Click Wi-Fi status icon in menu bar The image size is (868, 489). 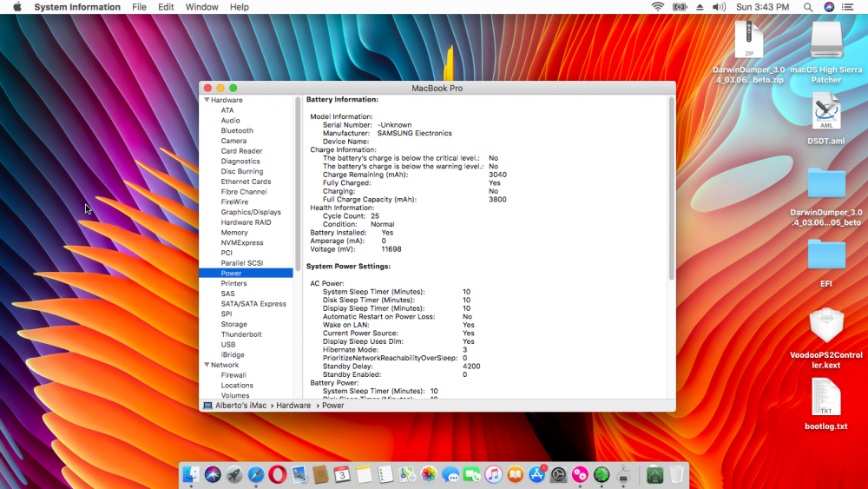658,7
